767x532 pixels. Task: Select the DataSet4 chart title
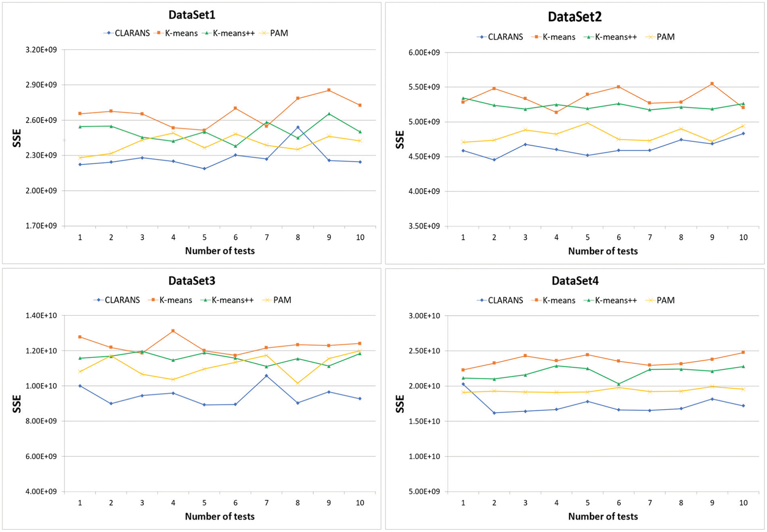575,281
